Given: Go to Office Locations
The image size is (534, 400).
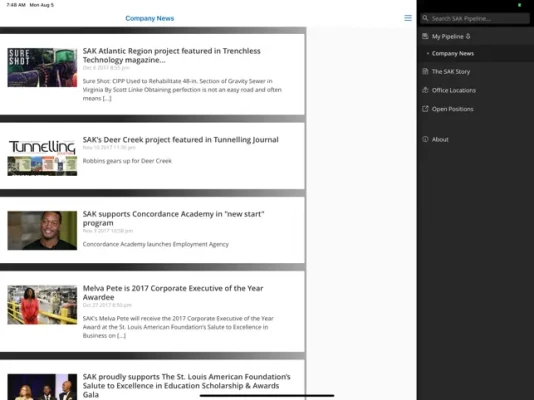Looking at the screenshot, I should (454, 90).
